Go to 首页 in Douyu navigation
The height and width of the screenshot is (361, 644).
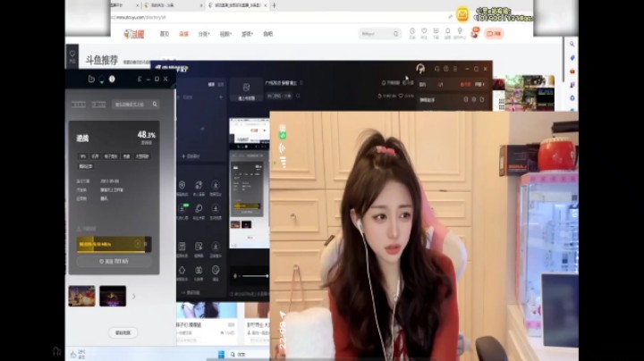coord(165,34)
